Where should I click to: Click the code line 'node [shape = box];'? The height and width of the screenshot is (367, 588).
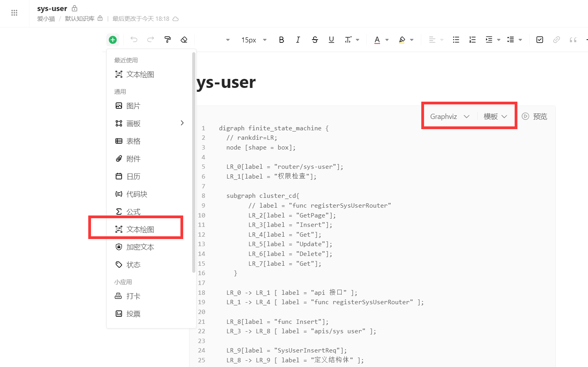[261, 147]
